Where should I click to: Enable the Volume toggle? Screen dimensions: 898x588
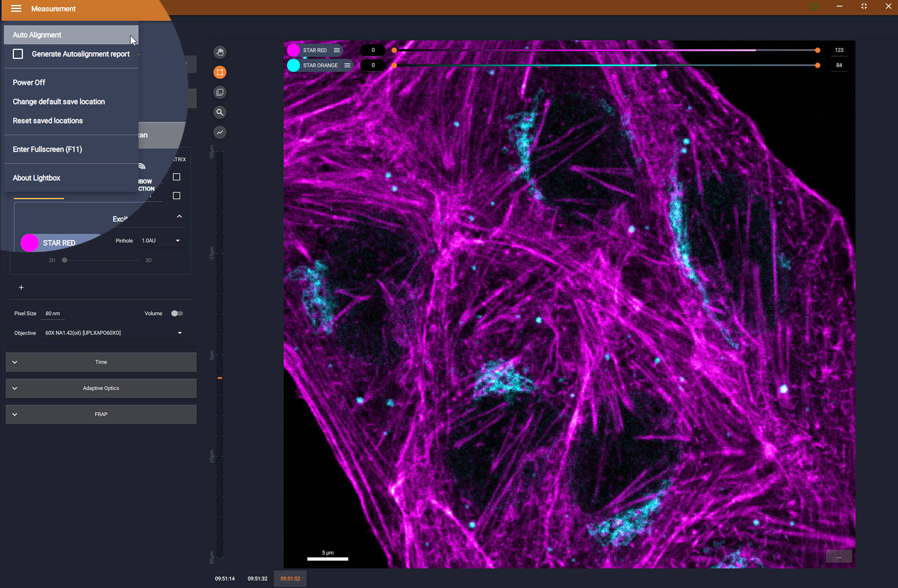pos(177,313)
